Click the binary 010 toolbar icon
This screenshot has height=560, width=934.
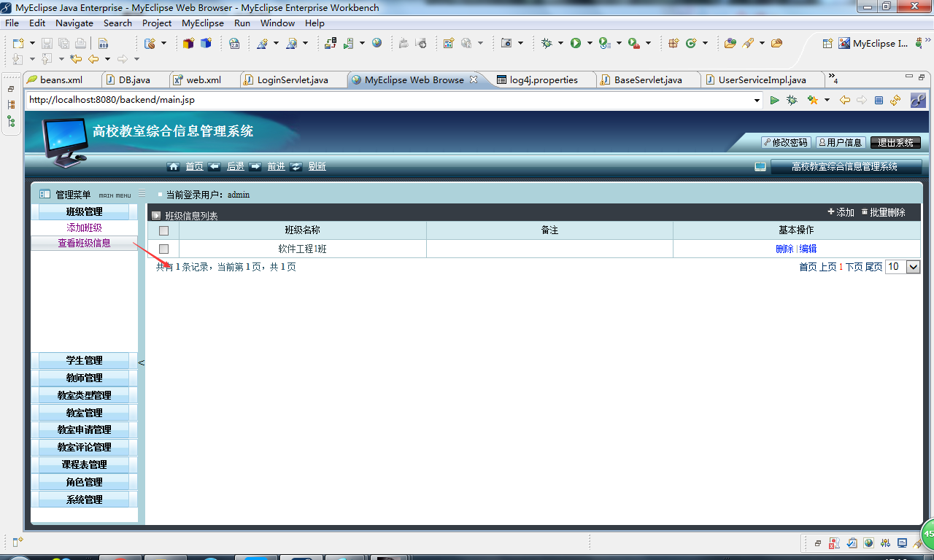pyautogui.click(x=103, y=44)
